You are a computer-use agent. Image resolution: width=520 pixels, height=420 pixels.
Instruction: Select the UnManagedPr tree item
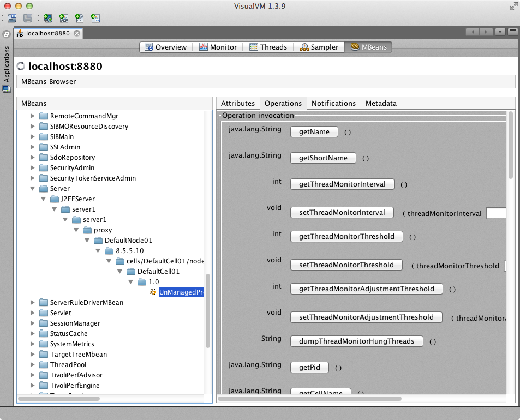tap(181, 292)
